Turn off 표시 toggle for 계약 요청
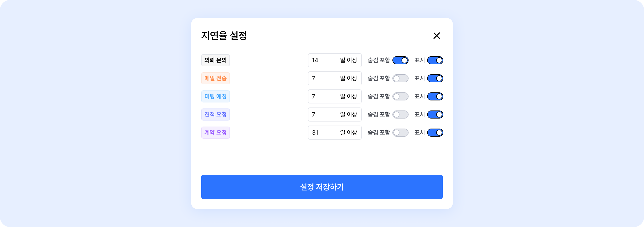This screenshot has height=227, width=644. coord(435,133)
